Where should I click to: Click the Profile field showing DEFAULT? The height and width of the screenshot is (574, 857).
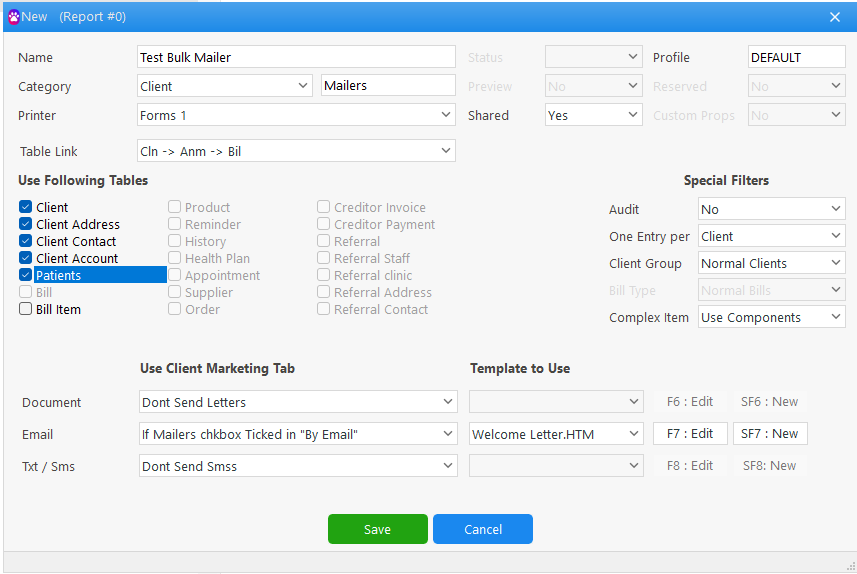click(x=796, y=57)
